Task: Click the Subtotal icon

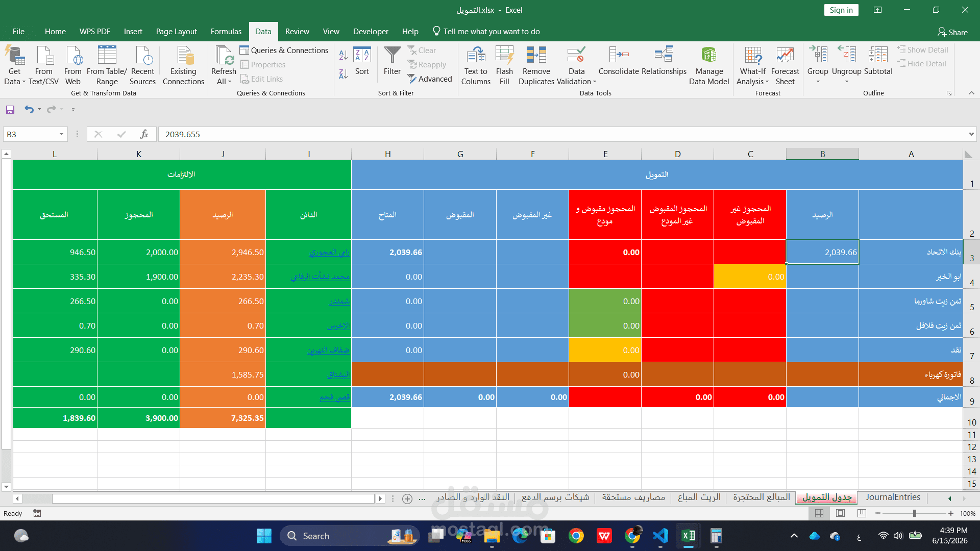Action: point(878,55)
